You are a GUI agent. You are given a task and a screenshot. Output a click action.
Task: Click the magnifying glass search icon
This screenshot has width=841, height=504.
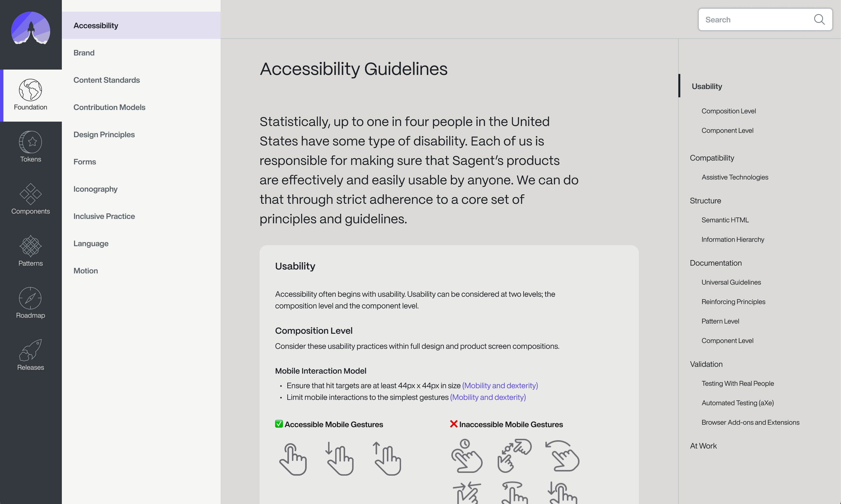pos(820,19)
